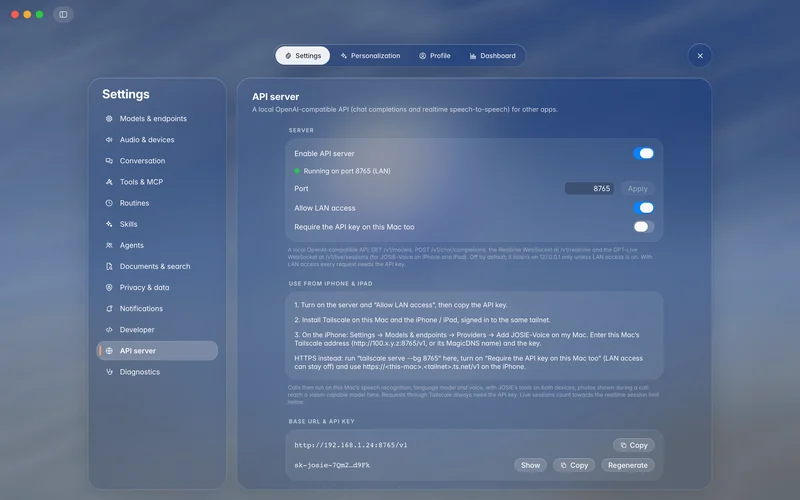
Task: Open the Skills section
Action: click(157, 224)
